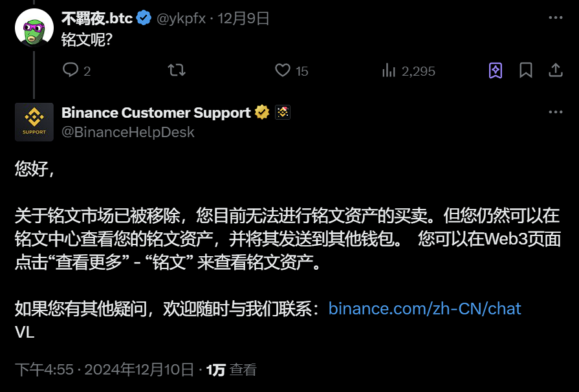Share the tweet by 不羁夜.btc

556,70
